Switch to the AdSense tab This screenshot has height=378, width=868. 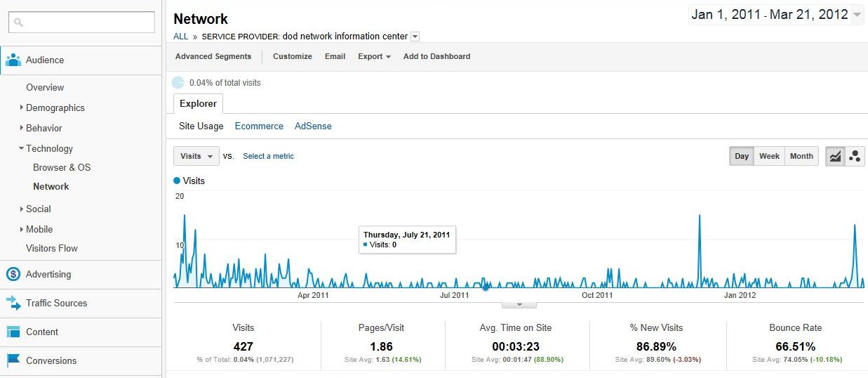(x=313, y=126)
